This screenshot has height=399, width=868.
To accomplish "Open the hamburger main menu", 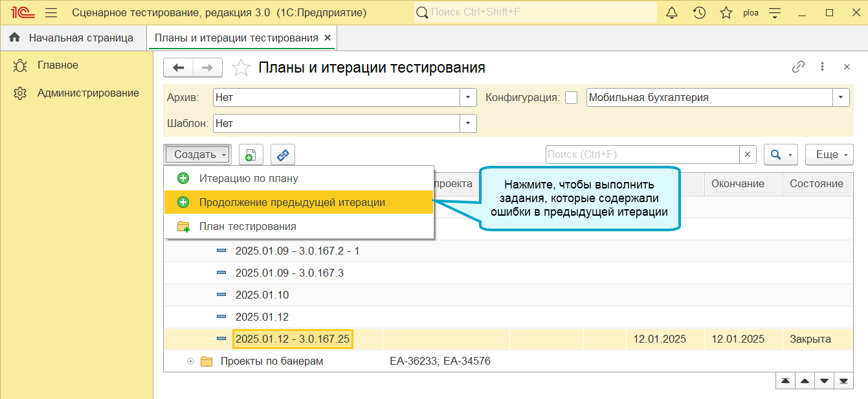I will point(52,12).
